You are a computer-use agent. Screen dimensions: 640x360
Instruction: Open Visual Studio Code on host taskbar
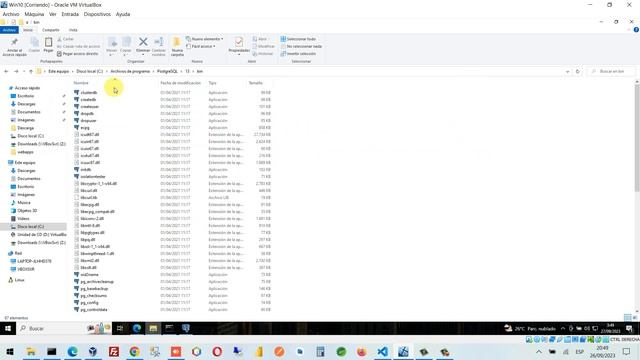pyautogui.click(x=382, y=351)
